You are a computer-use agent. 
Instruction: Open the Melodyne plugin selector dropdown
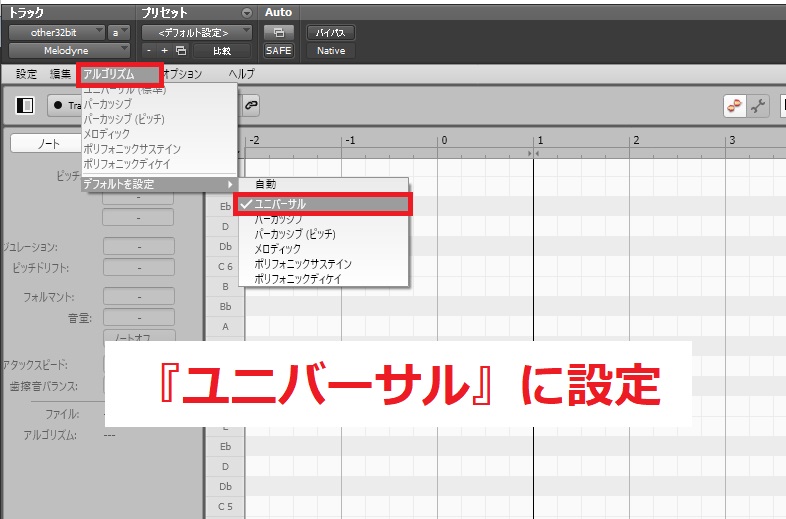coord(69,50)
